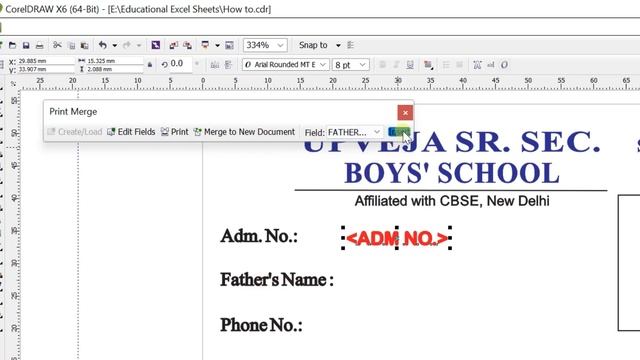Image resolution: width=640 pixels, height=360 pixels.
Task: Click the Export icon
Action: click(187, 45)
